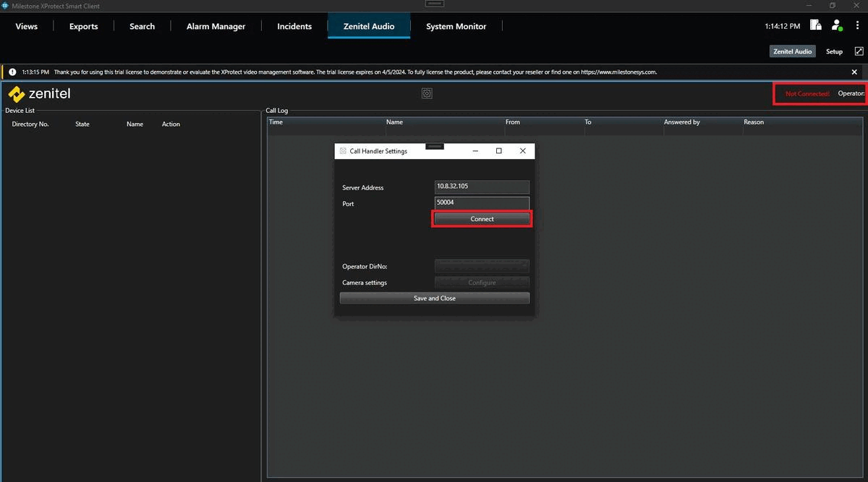Toggle Setup mode
Viewport: 868px width, 482px height.
[834, 51]
